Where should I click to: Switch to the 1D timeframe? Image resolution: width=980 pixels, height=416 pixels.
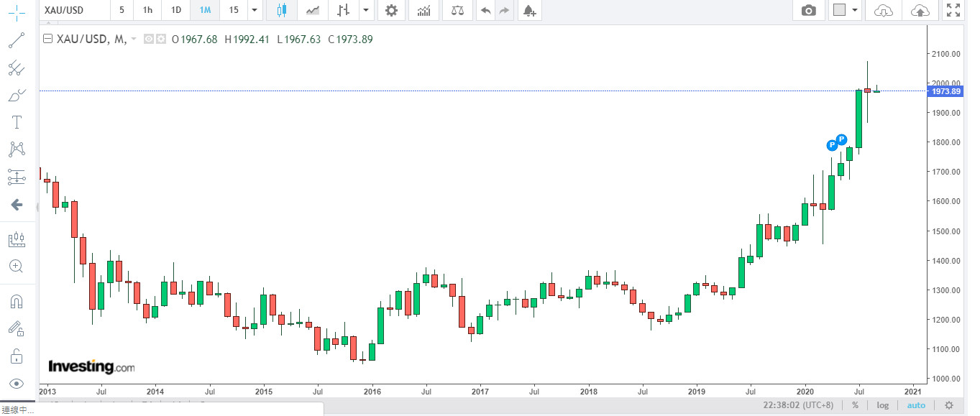175,10
